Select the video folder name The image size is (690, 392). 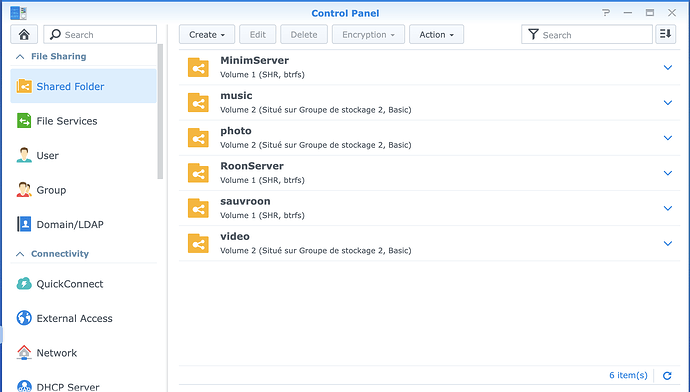(x=235, y=236)
